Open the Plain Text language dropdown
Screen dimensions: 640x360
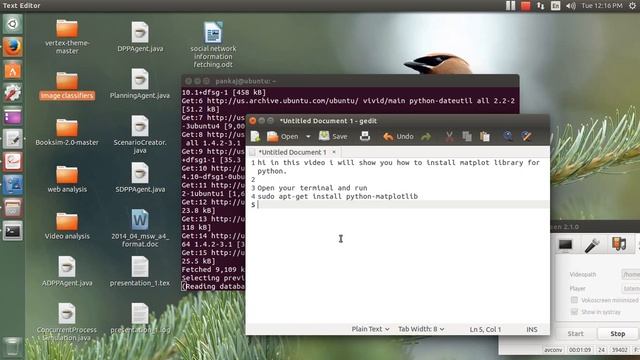click(370, 329)
